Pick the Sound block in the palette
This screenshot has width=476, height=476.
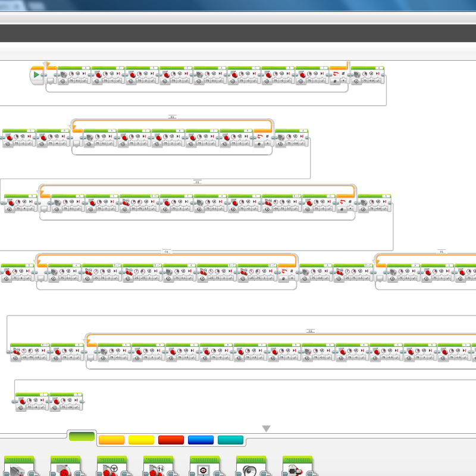click(251, 466)
